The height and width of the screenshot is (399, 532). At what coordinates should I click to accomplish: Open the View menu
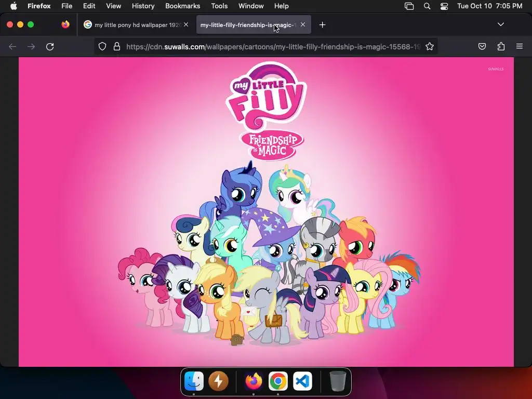point(114,6)
